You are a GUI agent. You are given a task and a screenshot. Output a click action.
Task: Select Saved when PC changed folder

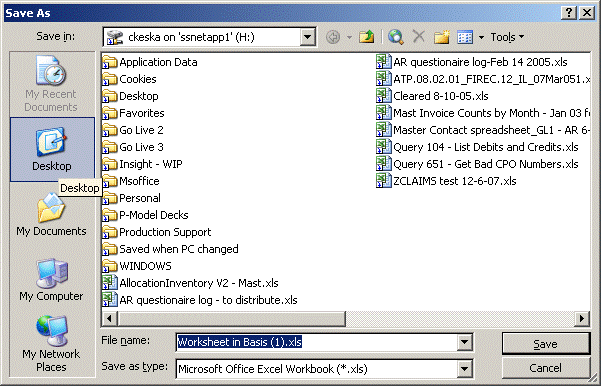[x=171, y=249]
